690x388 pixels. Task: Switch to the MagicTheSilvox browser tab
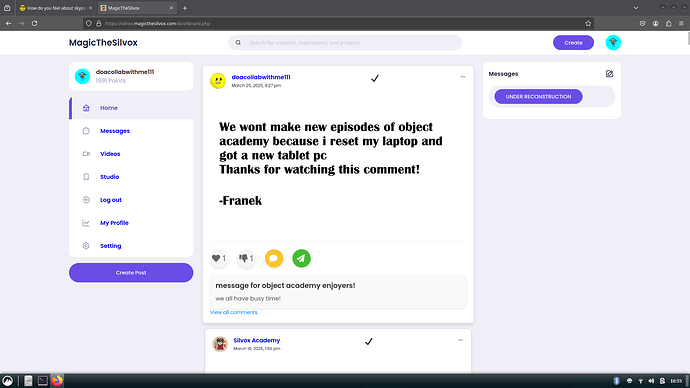point(136,8)
